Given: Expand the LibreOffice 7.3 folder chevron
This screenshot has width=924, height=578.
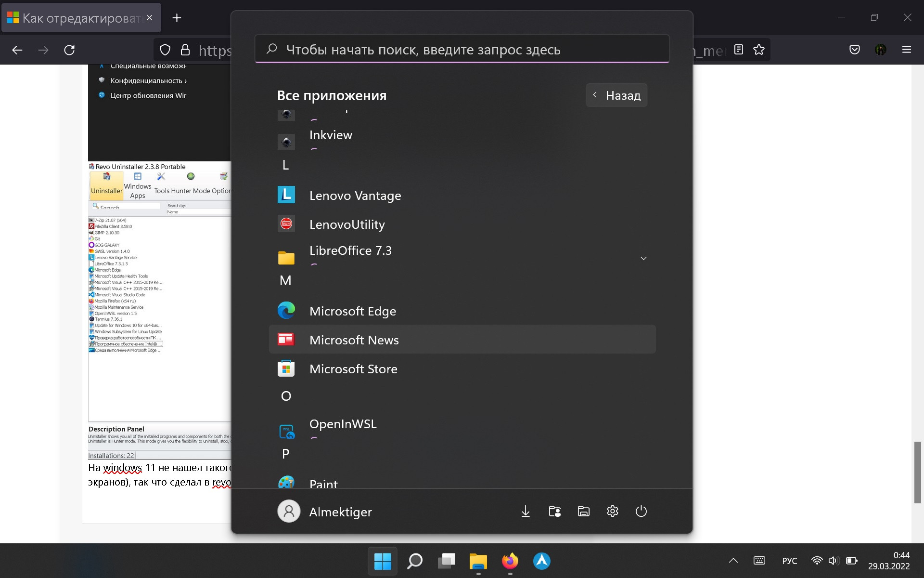Looking at the screenshot, I should (x=643, y=258).
